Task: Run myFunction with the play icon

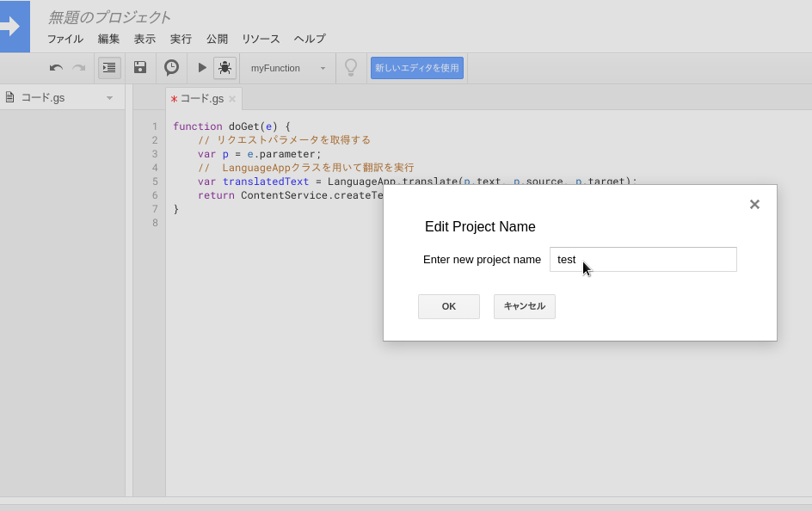Action: click(x=200, y=67)
